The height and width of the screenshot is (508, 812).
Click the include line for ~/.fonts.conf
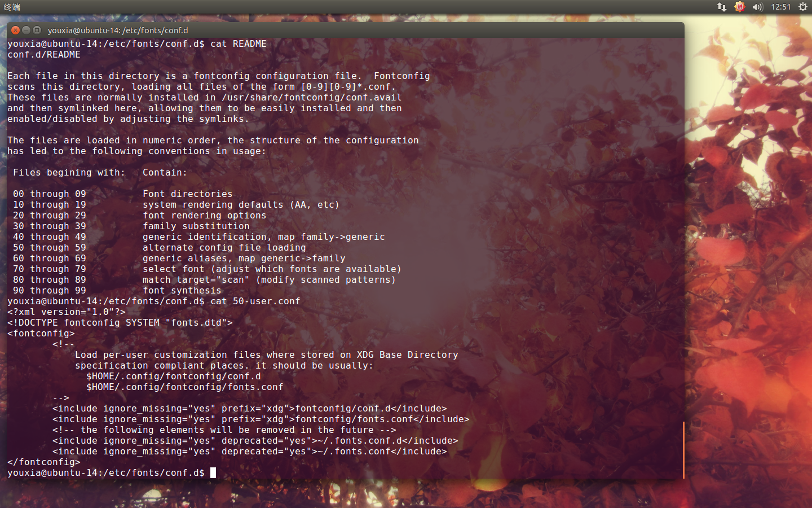pyautogui.click(x=250, y=451)
